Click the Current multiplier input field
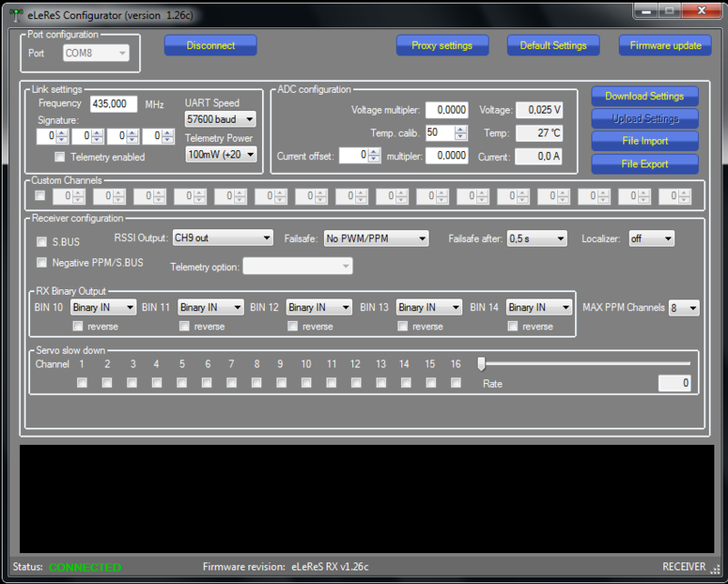Image resolution: width=728 pixels, height=584 pixels. tap(447, 156)
